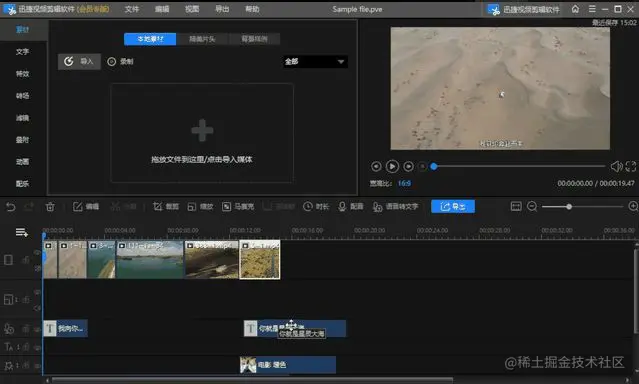Stop preview playback
This screenshot has height=384, width=639.
coord(423,166)
